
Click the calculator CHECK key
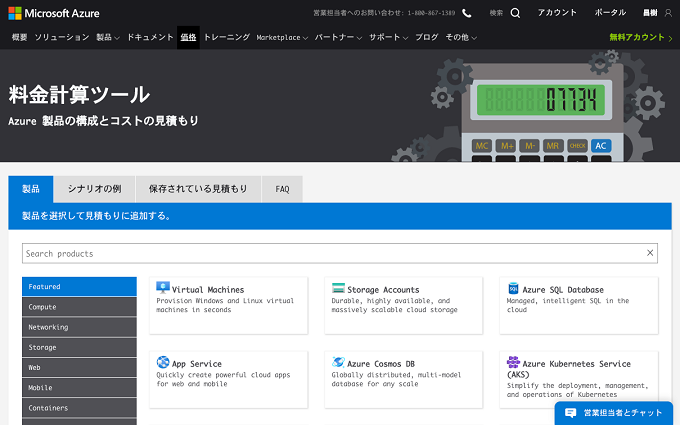577,146
